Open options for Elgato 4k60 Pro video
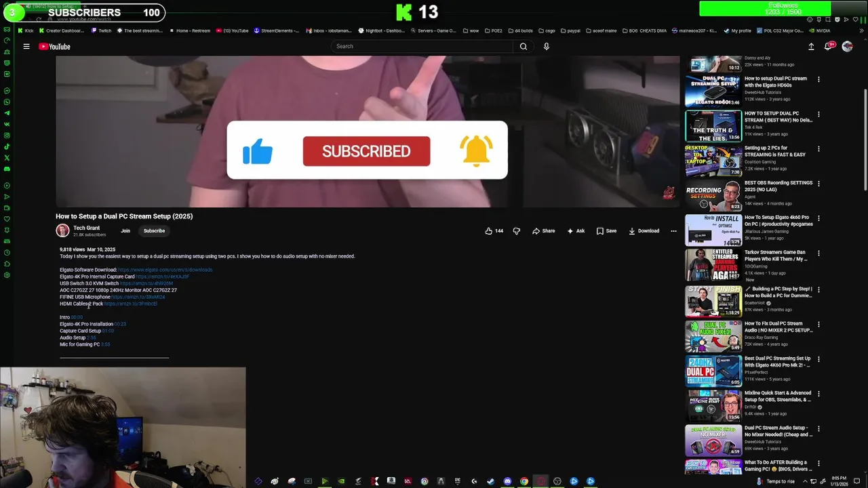This screenshot has width=868, height=488. (818, 219)
